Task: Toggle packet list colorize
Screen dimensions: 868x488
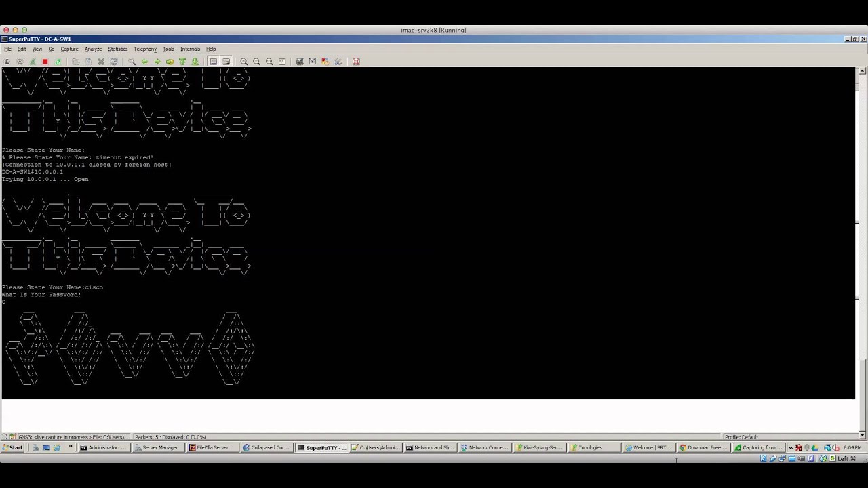Action: (213, 62)
